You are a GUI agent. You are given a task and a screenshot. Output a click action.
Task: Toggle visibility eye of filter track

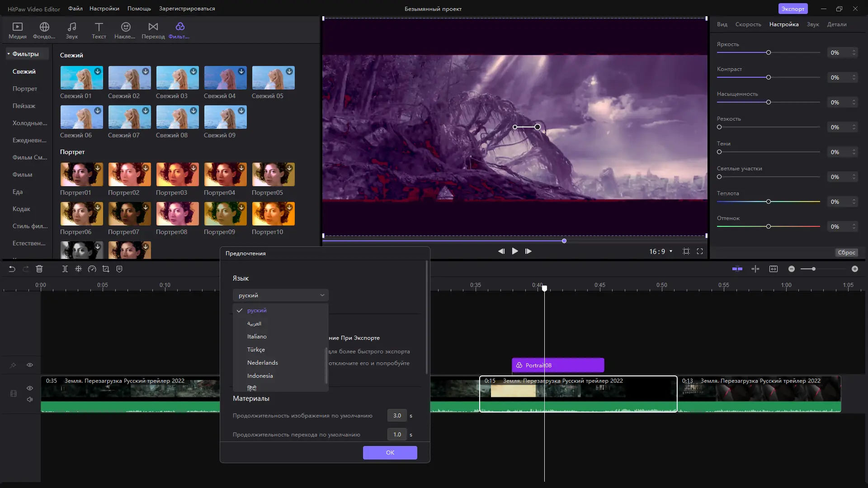point(30,365)
